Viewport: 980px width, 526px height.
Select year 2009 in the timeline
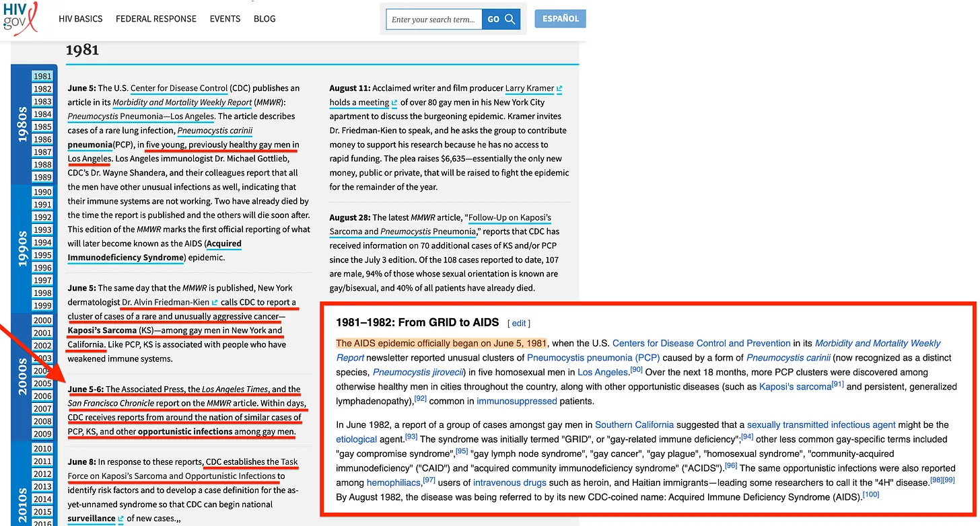pyautogui.click(x=42, y=434)
